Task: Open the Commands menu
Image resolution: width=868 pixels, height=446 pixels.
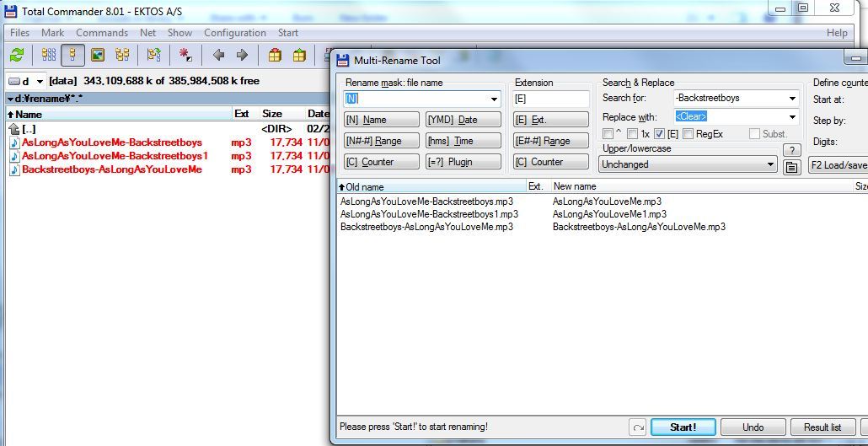Action: [102, 33]
